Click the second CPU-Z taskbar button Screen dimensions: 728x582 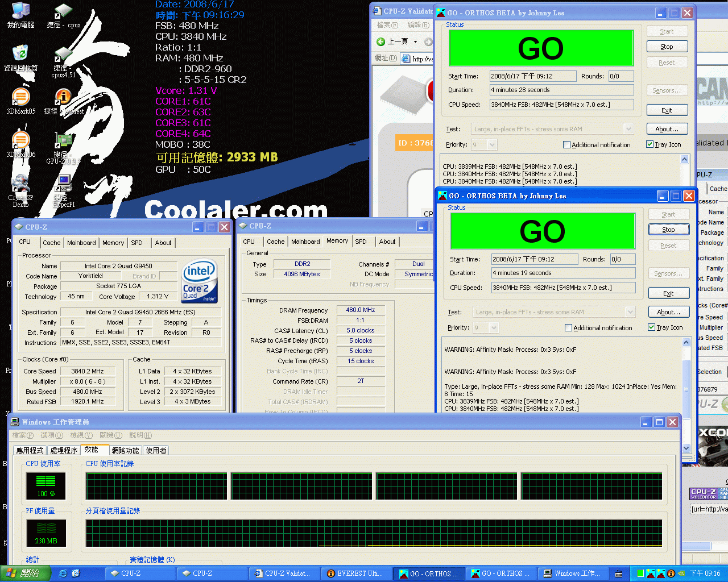pos(211,573)
